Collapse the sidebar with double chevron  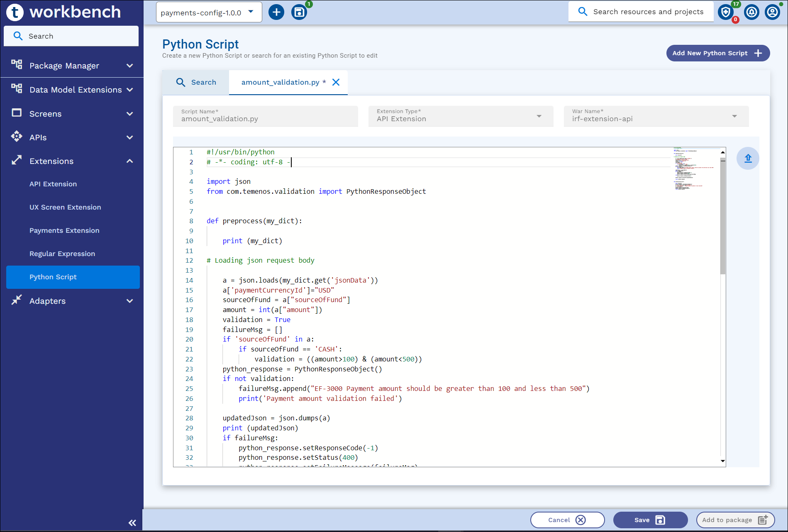pyautogui.click(x=132, y=522)
